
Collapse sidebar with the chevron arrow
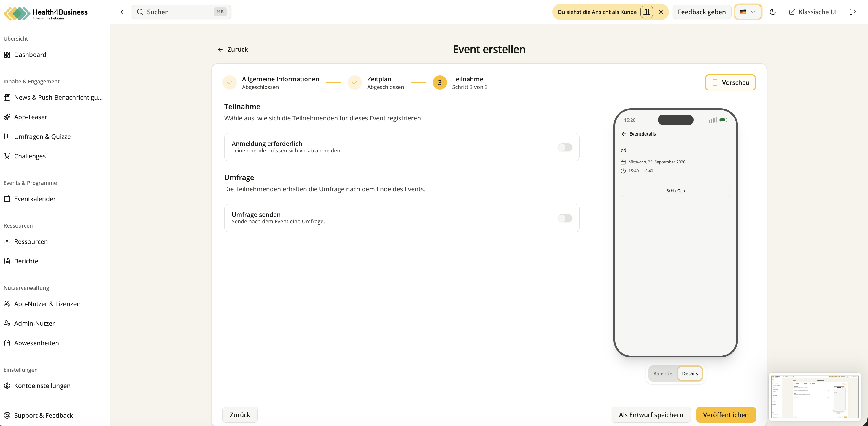point(122,12)
